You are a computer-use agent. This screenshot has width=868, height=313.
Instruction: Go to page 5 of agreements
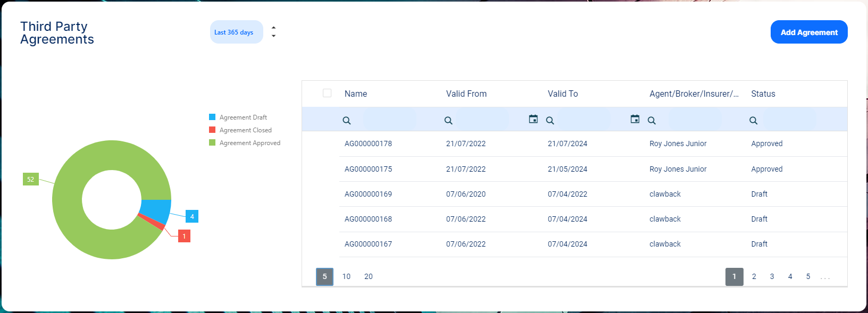(x=808, y=276)
